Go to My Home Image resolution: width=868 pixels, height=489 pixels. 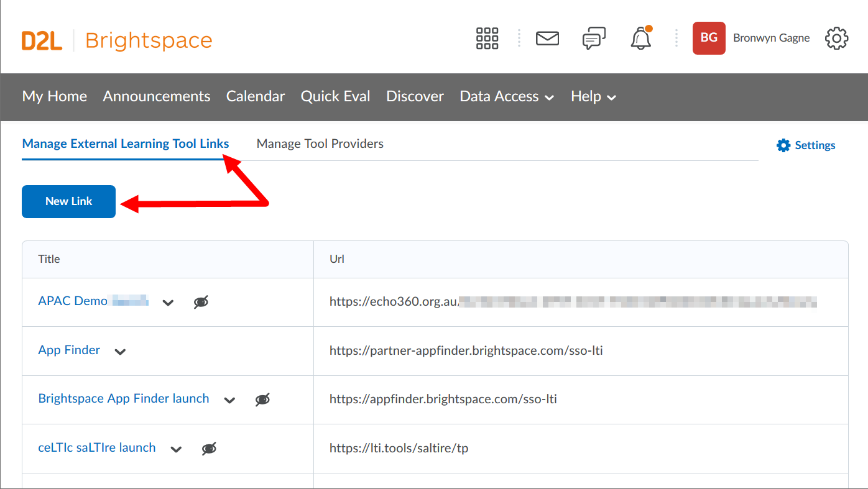(x=55, y=96)
